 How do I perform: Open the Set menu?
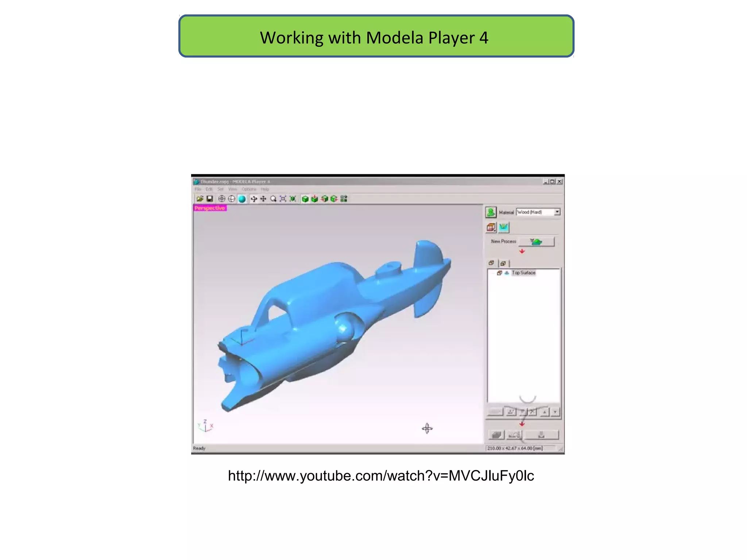click(x=221, y=189)
